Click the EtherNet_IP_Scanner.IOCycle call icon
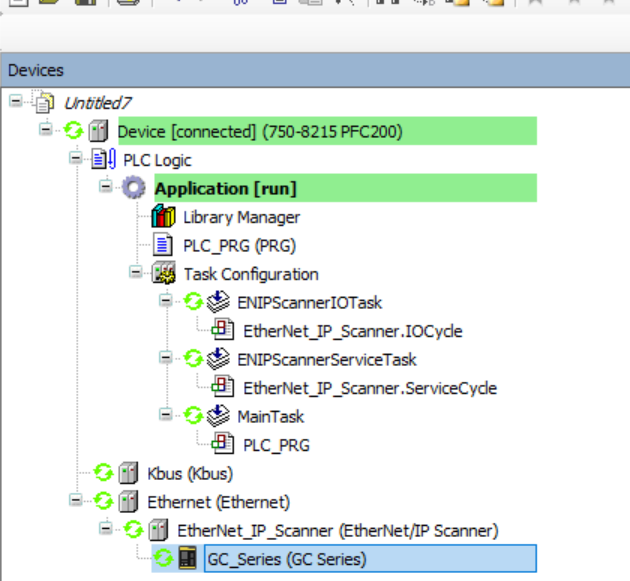This screenshot has width=630, height=581. (223, 329)
